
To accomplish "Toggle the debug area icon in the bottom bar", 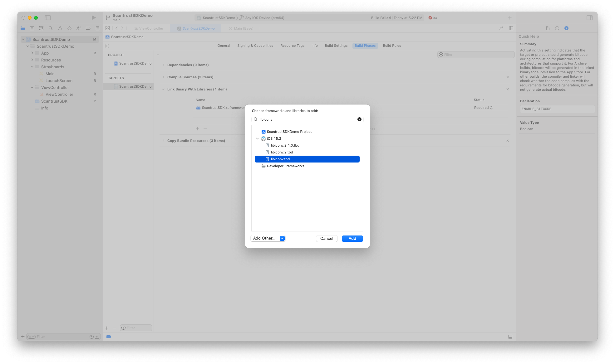I will 510,337.
